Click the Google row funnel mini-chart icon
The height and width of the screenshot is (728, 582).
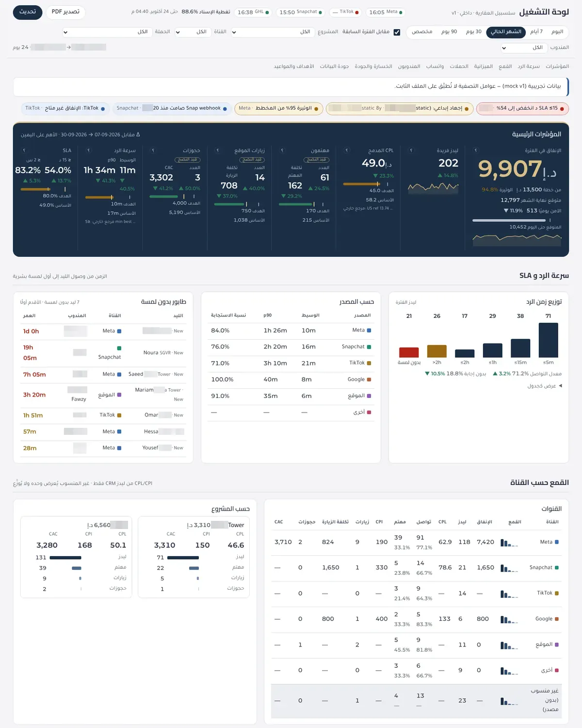point(509,619)
